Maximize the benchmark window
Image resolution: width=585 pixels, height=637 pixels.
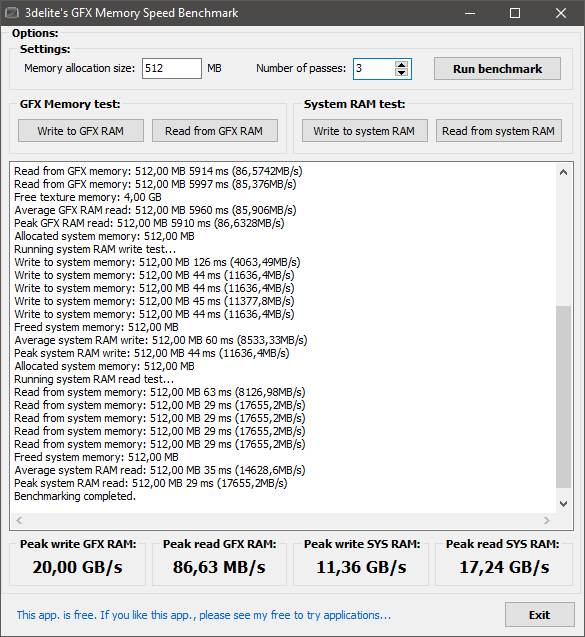pos(515,13)
